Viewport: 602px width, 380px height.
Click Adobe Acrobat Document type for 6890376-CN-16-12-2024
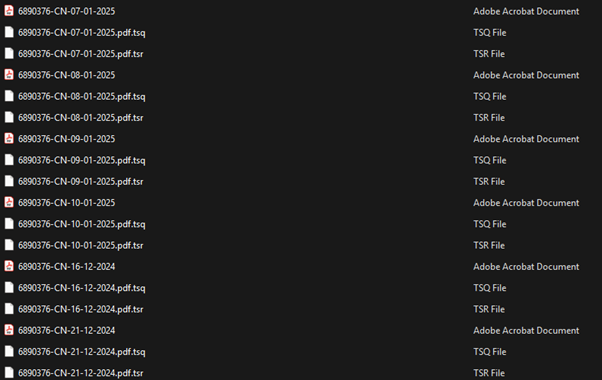(x=526, y=266)
